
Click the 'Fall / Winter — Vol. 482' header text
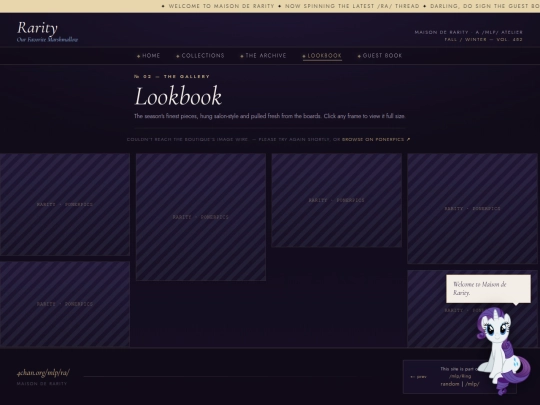click(x=484, y=40)
